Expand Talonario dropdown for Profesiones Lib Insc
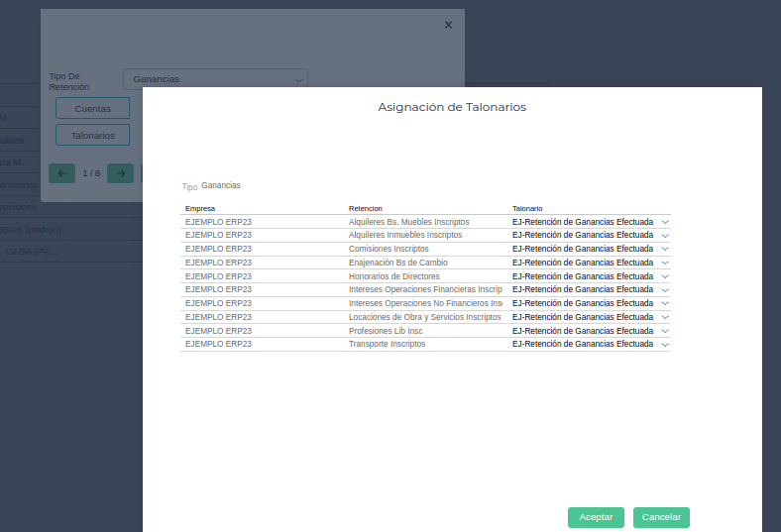This screenshot has height=532, width=781. click(665, 331)
